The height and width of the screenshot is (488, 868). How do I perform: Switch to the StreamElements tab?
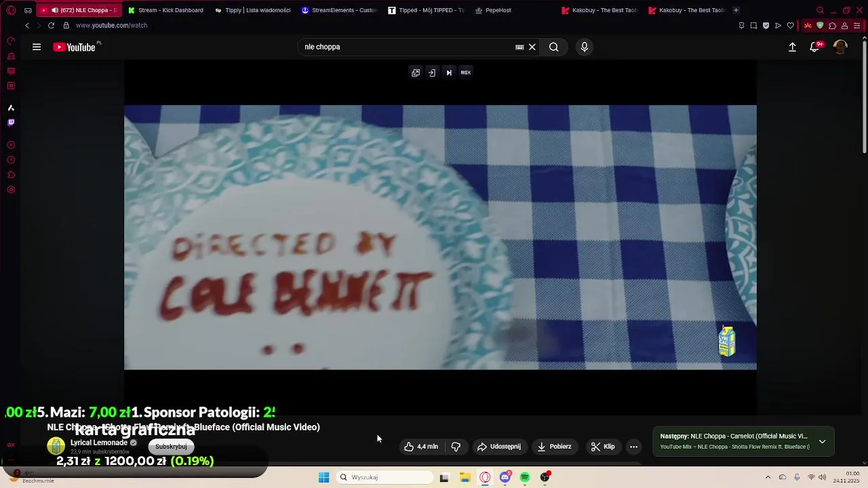[340, 10]
